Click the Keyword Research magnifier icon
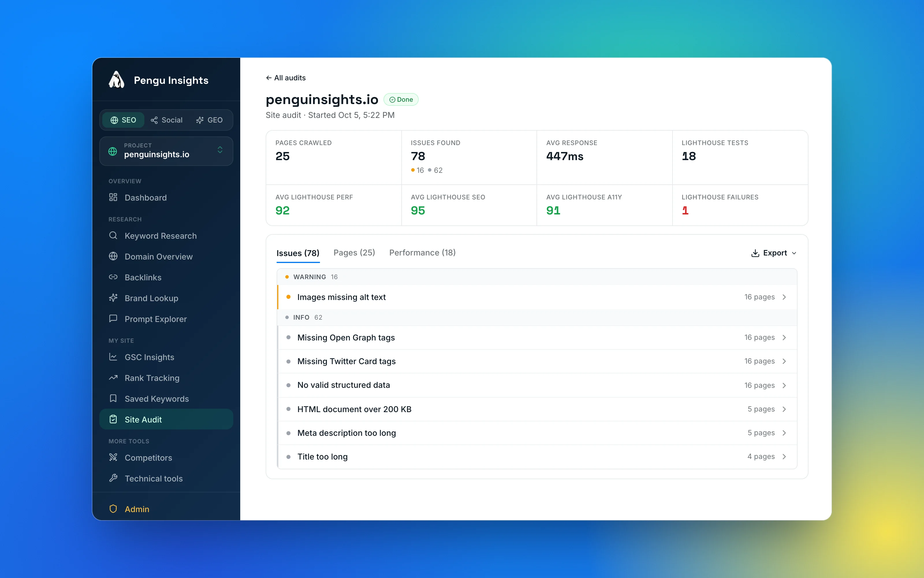924x578 pixels. [113, 236]
